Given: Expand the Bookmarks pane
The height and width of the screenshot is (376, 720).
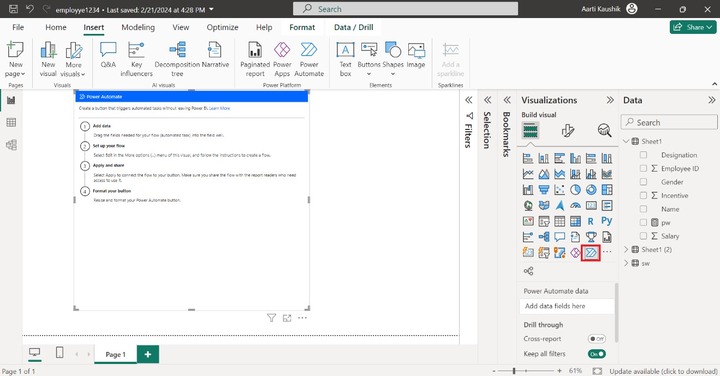Looking at the screenshot, I should click(x=507, y=100).
